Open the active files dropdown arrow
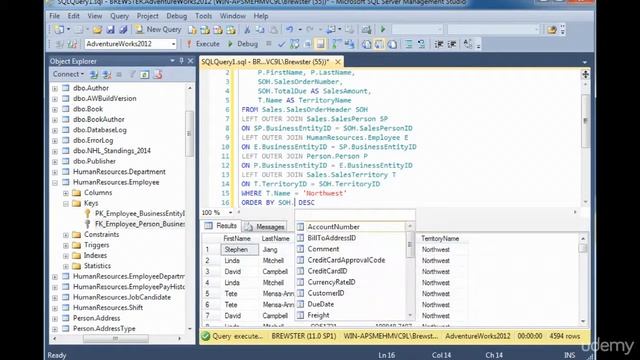The height and width of the screenshot is (360, 640). click(x=584, y=62)
